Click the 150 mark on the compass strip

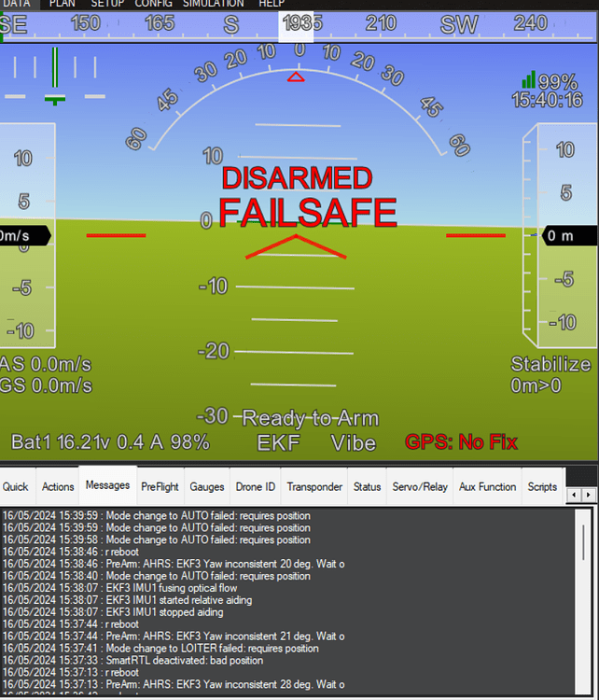click(x=85, y=23)
